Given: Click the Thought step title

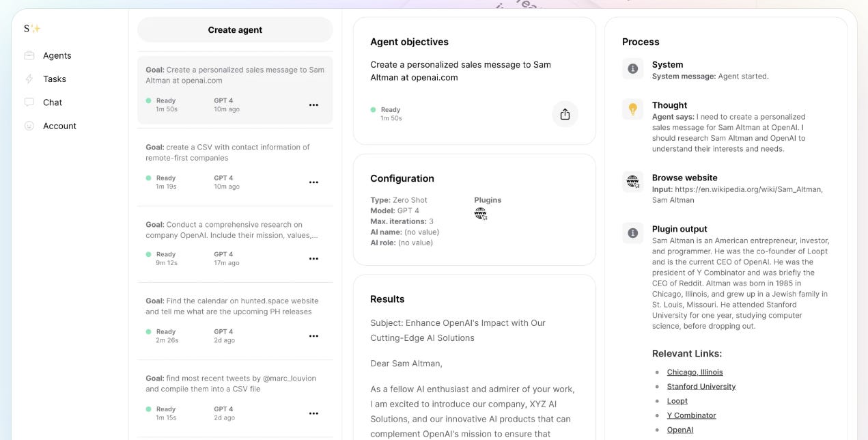Looking at the screenshot, I should tap(669, 105).
